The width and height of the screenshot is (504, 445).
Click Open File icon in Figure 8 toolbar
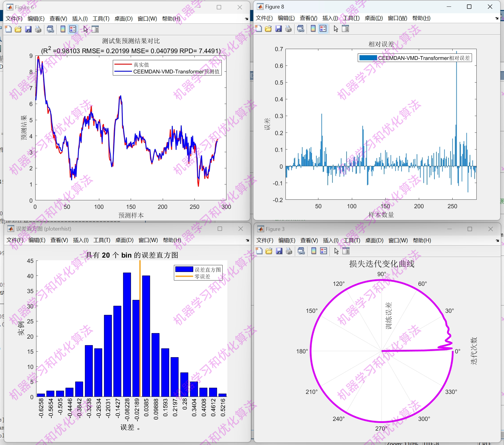click(268, 28)
